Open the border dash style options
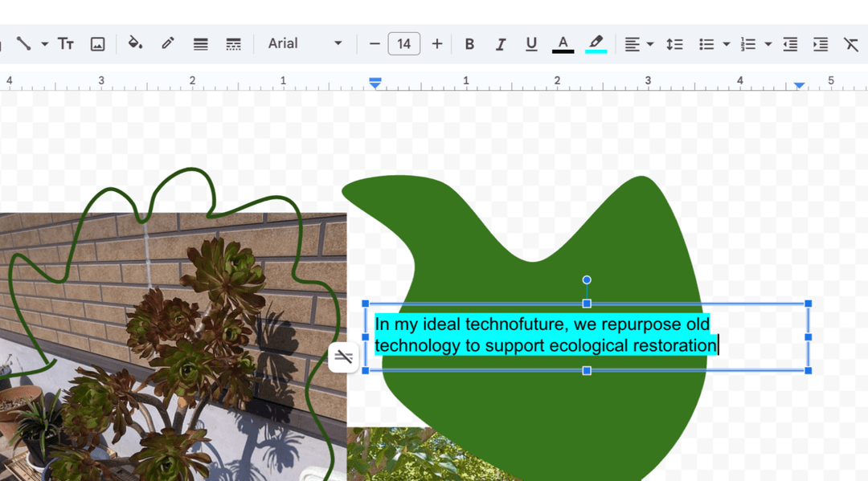Image resolution: width=868 pixels, height=481 pixels. (233, 44)
